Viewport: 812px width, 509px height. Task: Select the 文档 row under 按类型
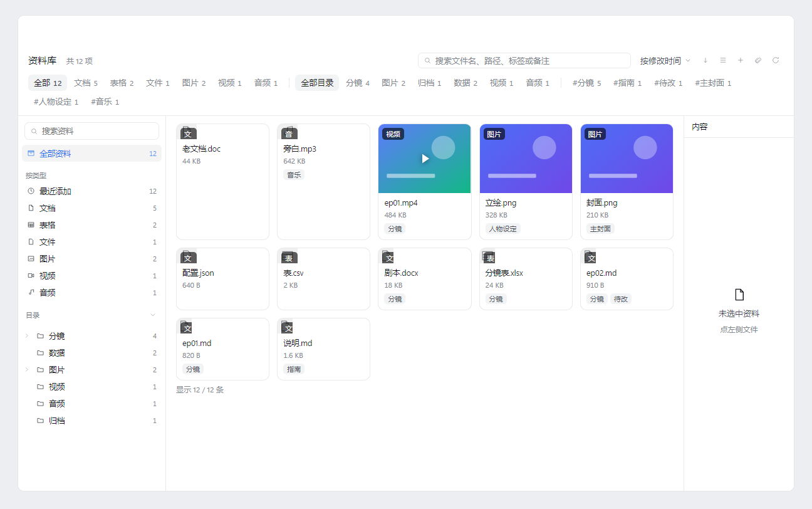point(91,208)
